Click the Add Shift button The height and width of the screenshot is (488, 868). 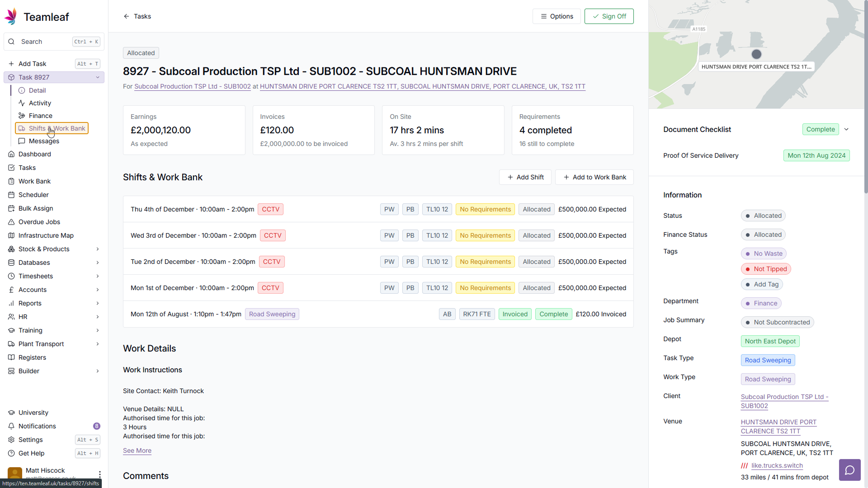tap(525, 177)
